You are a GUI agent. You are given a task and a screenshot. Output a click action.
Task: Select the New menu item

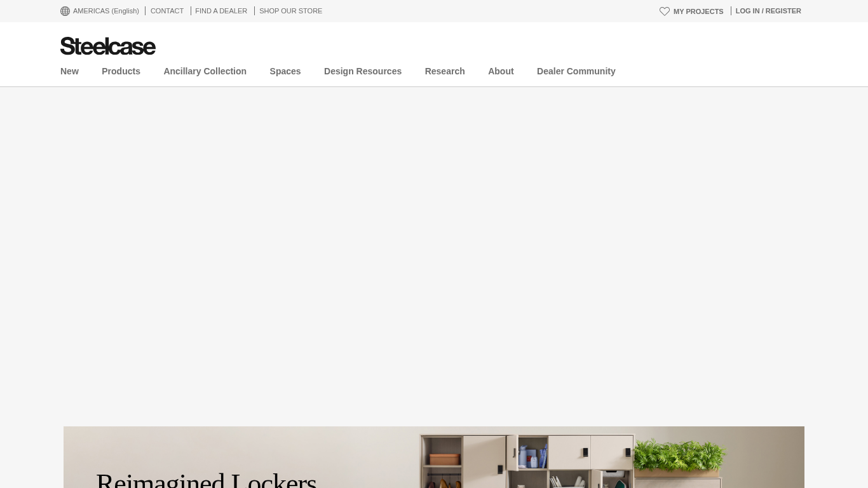point(69,71)
